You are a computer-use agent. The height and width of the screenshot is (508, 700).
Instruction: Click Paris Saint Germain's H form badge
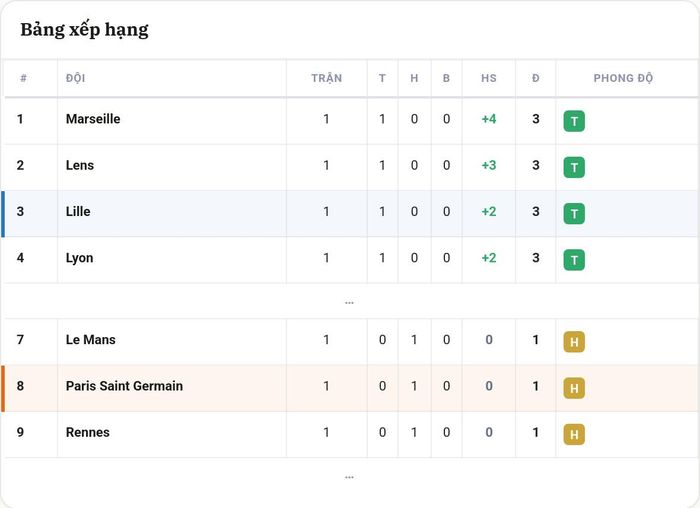[x=574, y=388]
